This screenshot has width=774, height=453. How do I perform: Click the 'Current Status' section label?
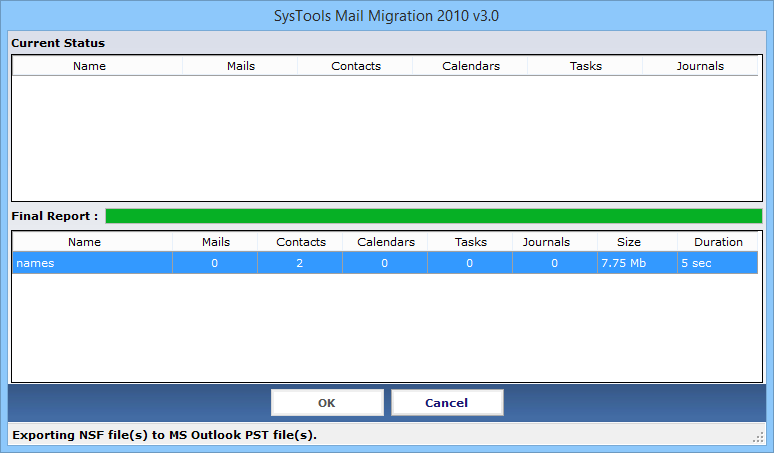click(58, 43)
